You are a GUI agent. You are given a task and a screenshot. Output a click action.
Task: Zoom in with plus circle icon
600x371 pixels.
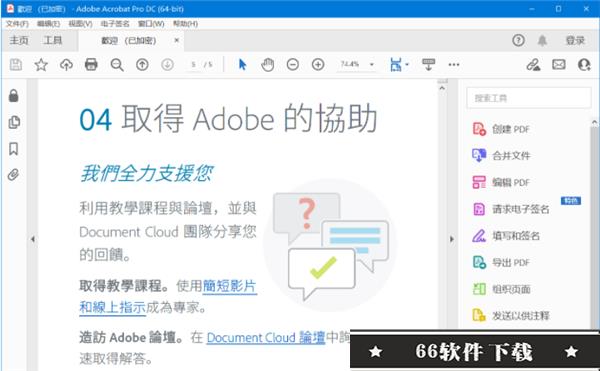tap(318, 64)
